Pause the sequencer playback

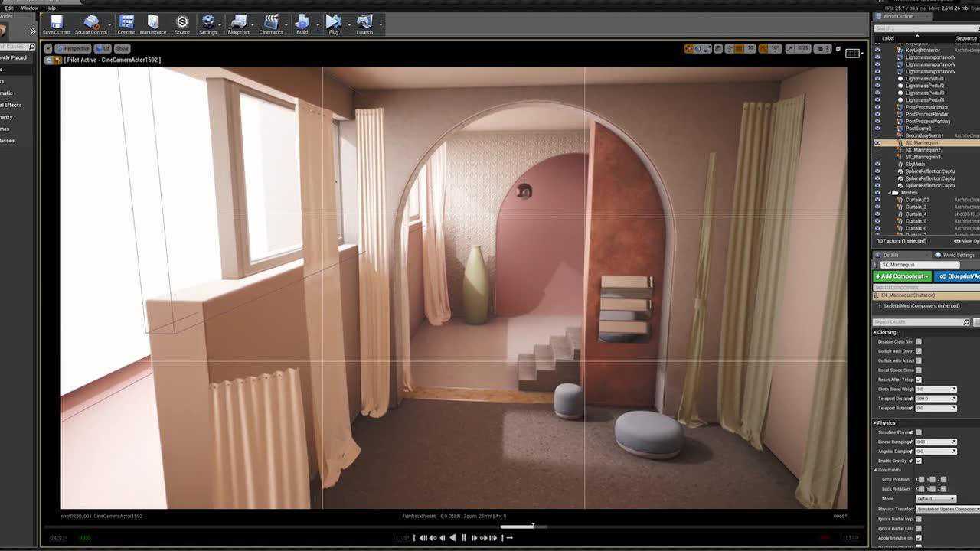tap(463, 538)
